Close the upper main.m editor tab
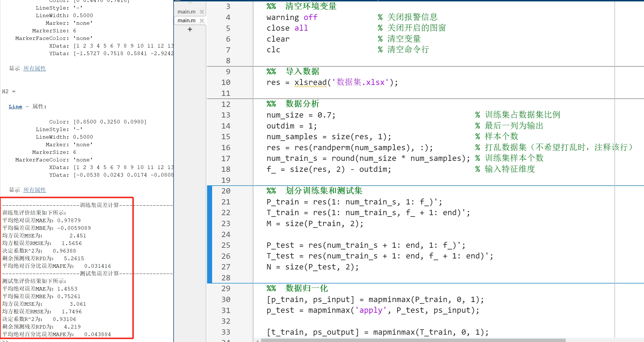 202,12
